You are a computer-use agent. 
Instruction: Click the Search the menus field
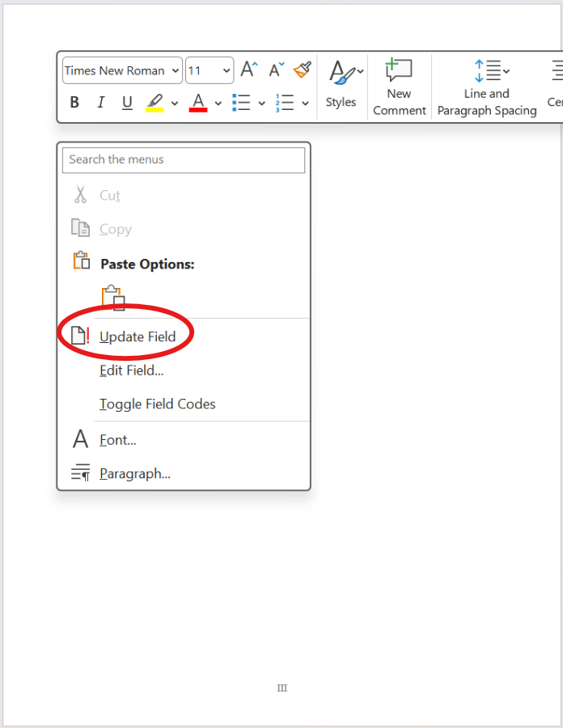point(184,159)
